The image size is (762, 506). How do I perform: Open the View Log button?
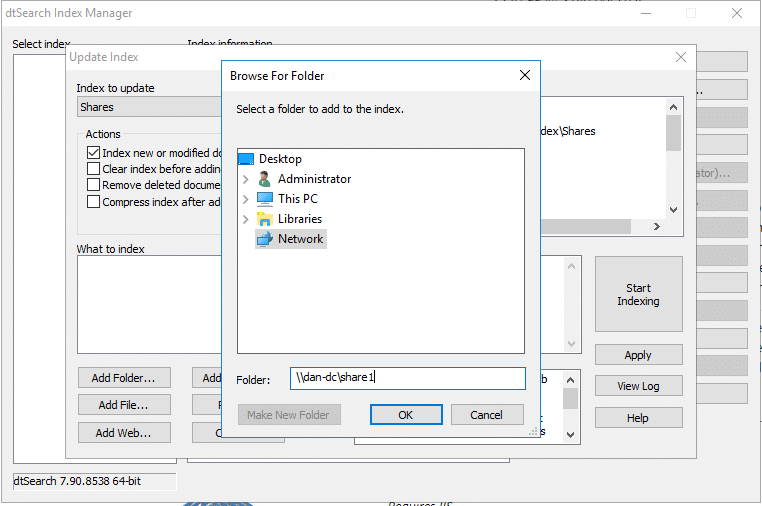(x=638, y=386)
